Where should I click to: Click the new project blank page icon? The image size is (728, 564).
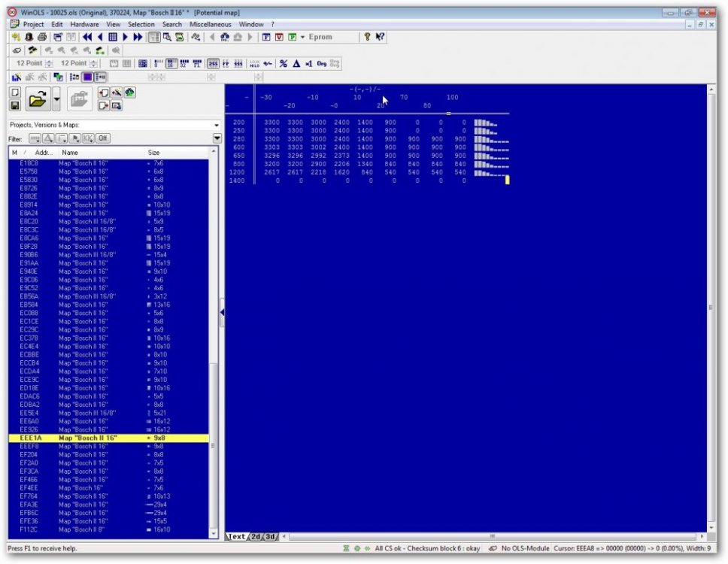tap(15, 92)
